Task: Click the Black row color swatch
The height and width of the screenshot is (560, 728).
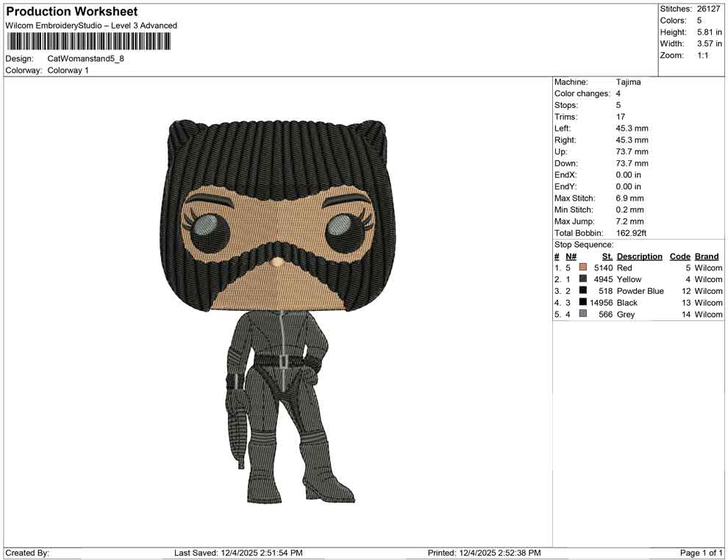Action: click(x=582, y=302)
